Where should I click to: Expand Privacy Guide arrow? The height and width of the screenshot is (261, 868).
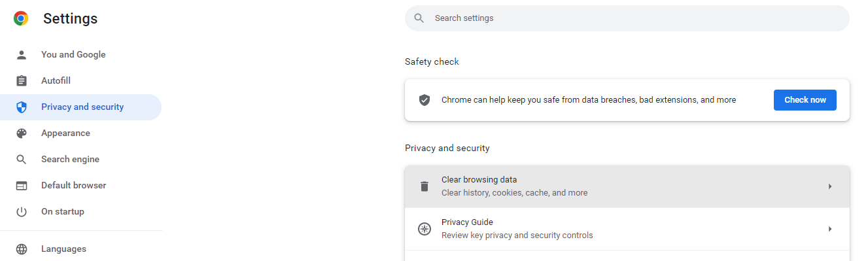point(830,229)
